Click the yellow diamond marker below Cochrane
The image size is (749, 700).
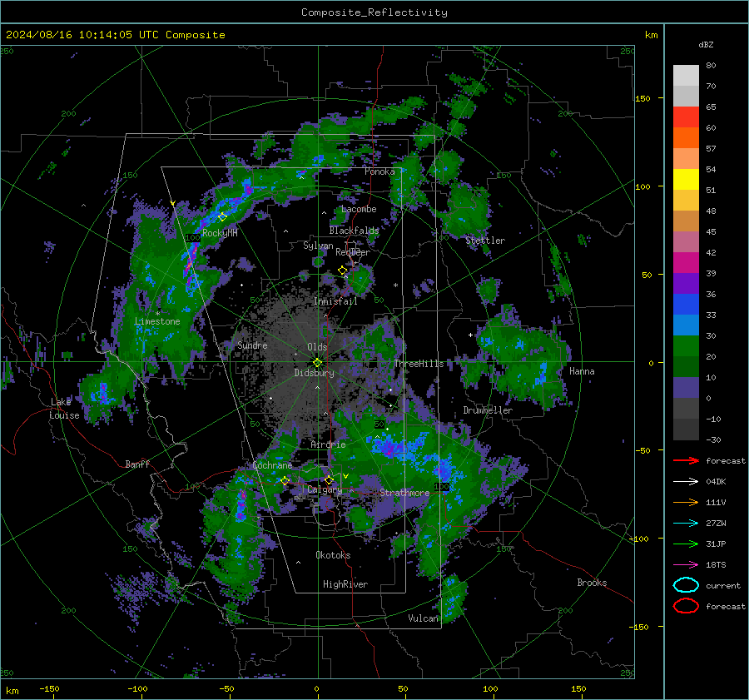pos(285,481)
